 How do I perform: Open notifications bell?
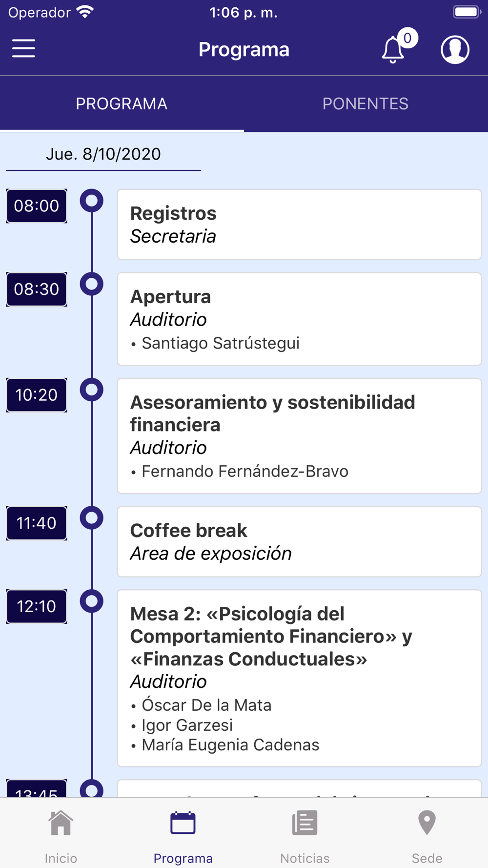[393, 50]
